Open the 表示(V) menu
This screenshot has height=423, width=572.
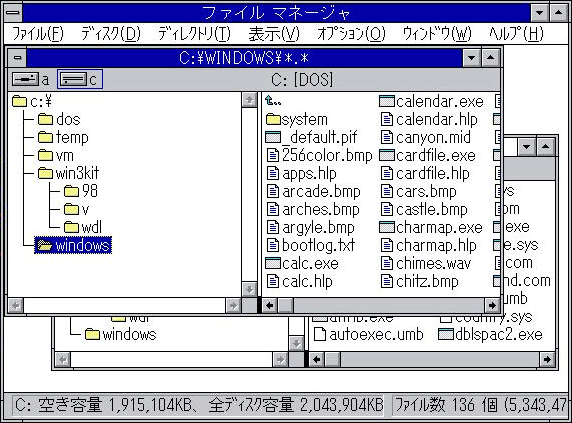pos(274,34)
